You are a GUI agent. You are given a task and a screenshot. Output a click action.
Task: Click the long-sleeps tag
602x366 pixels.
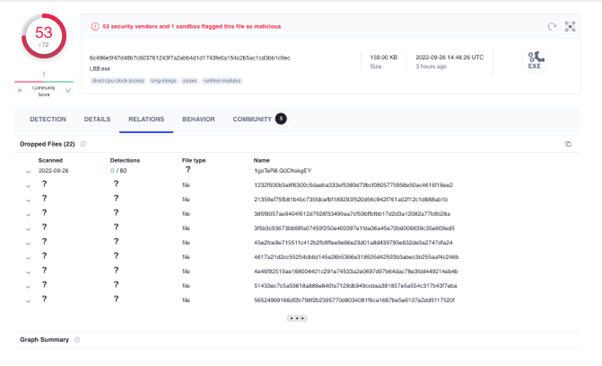pos(164,81)
